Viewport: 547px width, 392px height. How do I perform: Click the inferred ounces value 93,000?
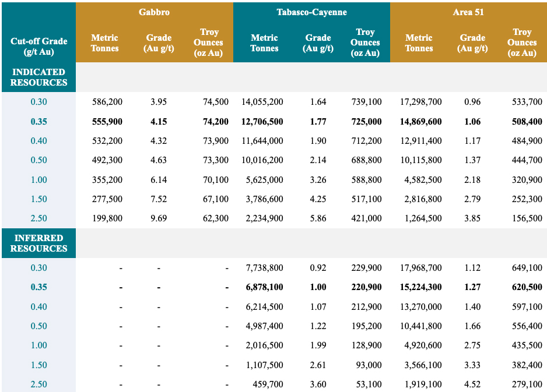(369, 365)
